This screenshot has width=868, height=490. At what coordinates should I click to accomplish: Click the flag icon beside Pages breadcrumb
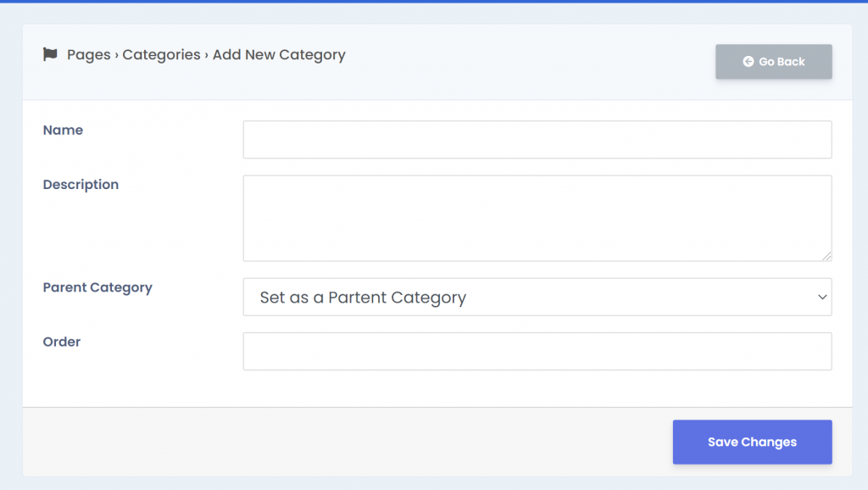[x=50, y=54]
